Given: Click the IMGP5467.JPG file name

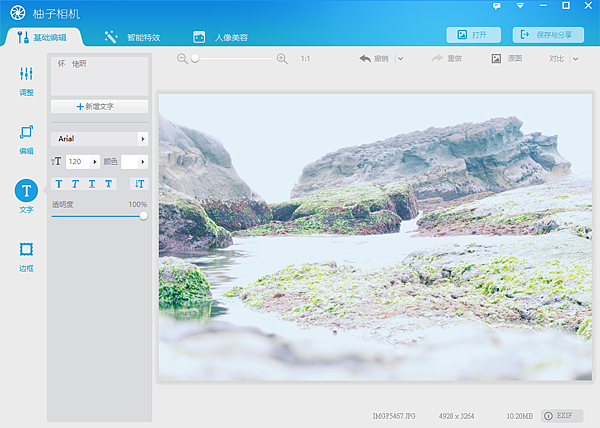Looking at the screenshot, I should 394,416.
